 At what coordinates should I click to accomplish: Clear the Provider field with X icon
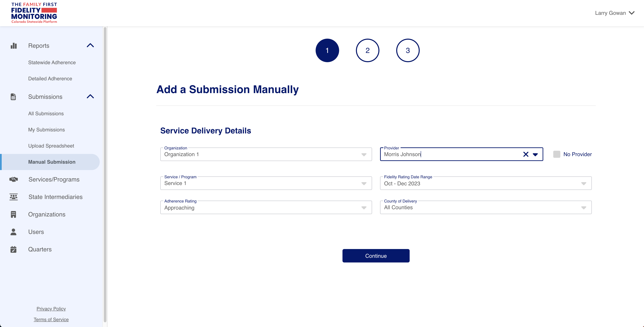[526, 154]
